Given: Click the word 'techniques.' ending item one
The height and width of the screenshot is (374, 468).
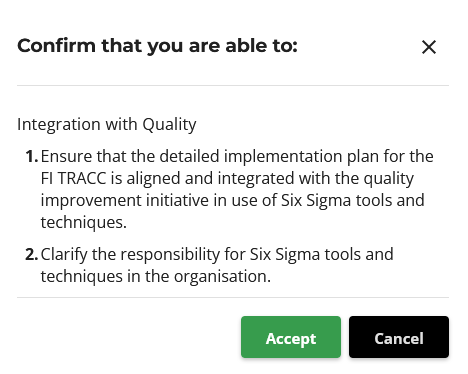Looking at the screenshot, I should [84, 223].
